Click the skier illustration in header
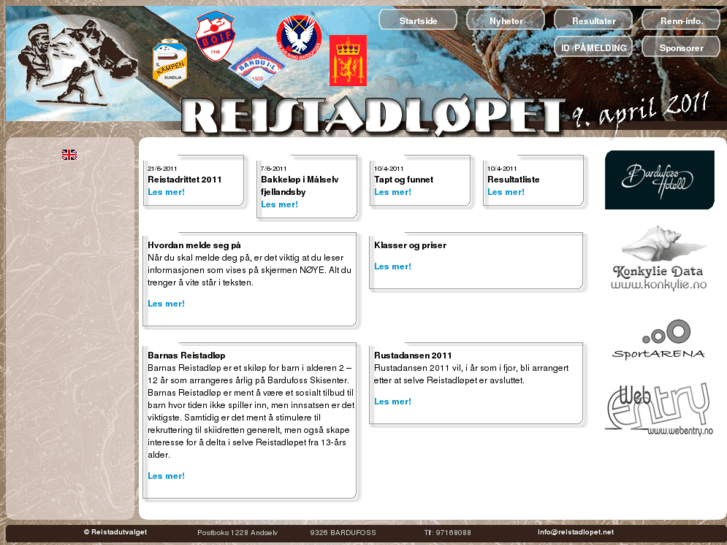 coord(77,64)
